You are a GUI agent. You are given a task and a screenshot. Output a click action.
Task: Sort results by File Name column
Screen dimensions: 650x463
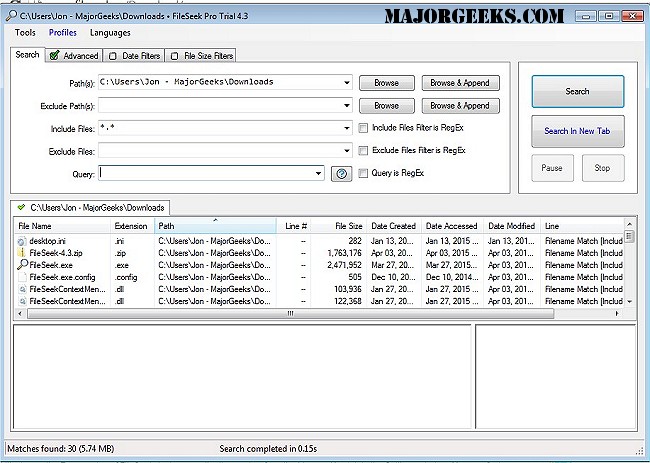tap(63, 226)
